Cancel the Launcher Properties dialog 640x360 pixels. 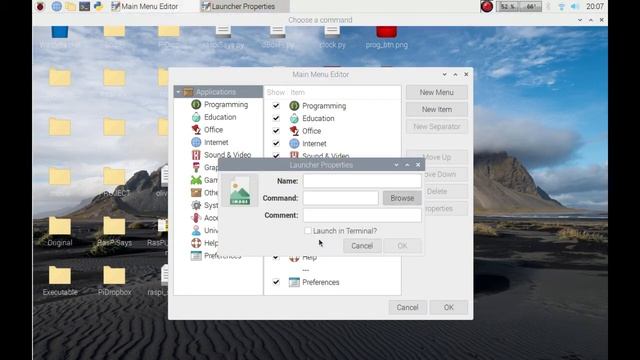tap(362, 246)
